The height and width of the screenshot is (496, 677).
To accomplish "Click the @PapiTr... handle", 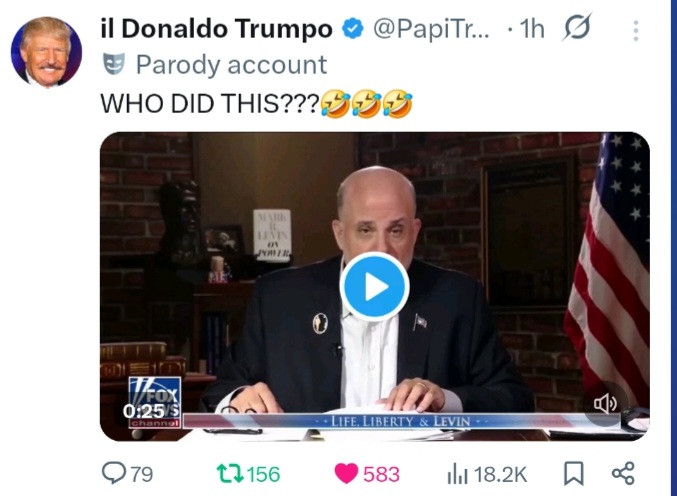I will tap(432, 30).
